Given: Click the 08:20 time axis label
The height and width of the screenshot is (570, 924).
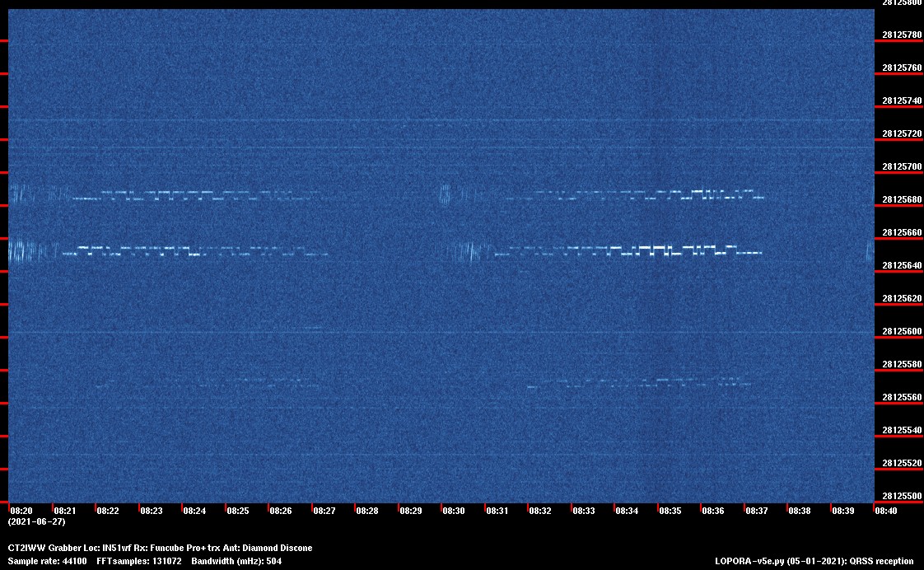Looking at the screenshot, I should pos(21,511).
